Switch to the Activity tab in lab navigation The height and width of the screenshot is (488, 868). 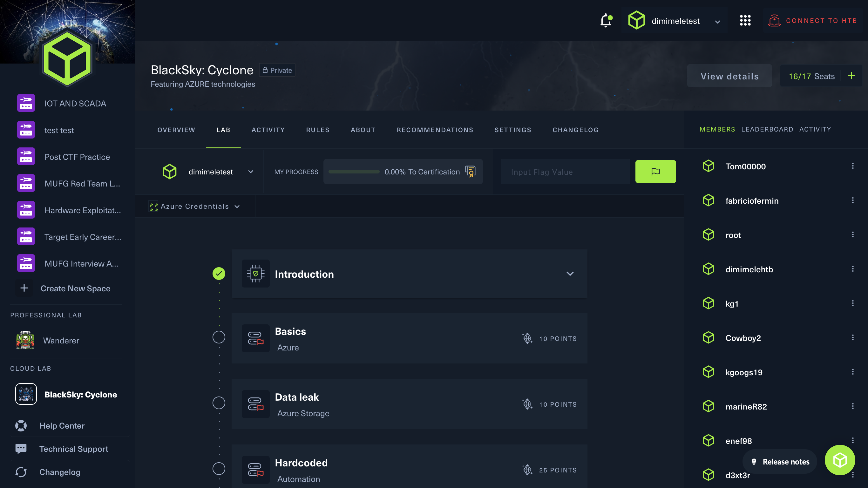(x=268, y=130)
